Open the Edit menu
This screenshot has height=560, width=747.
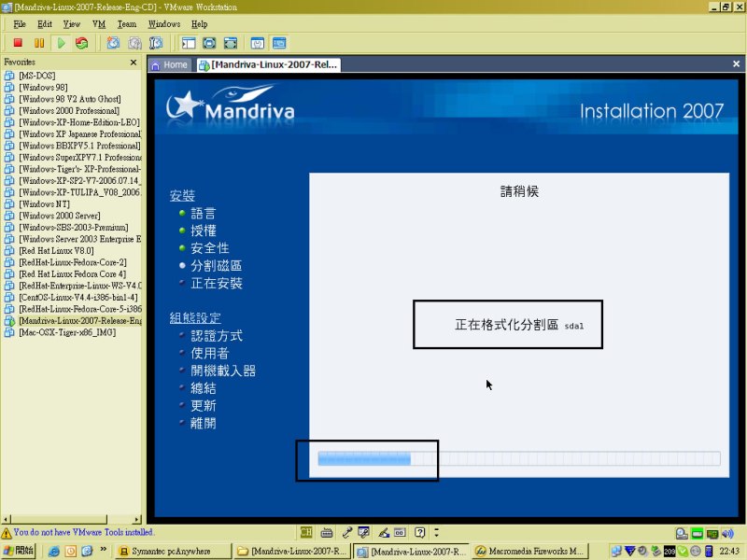click(x=45, y=24)
